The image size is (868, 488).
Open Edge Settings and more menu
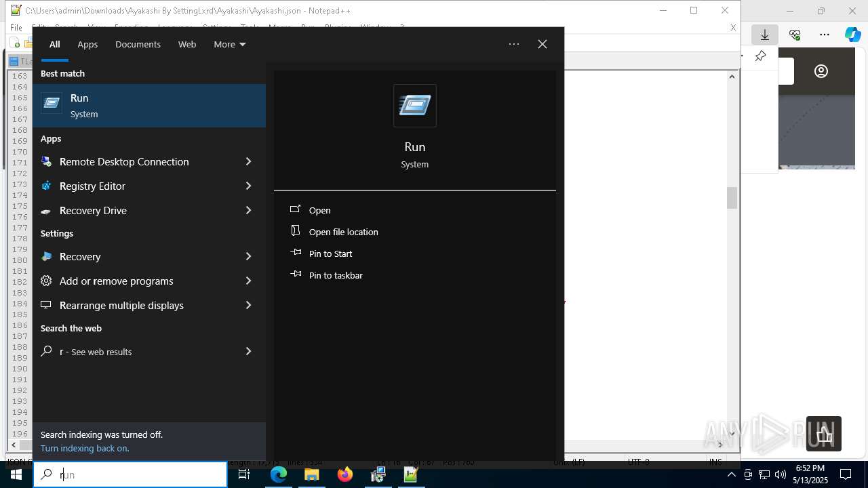825,35
